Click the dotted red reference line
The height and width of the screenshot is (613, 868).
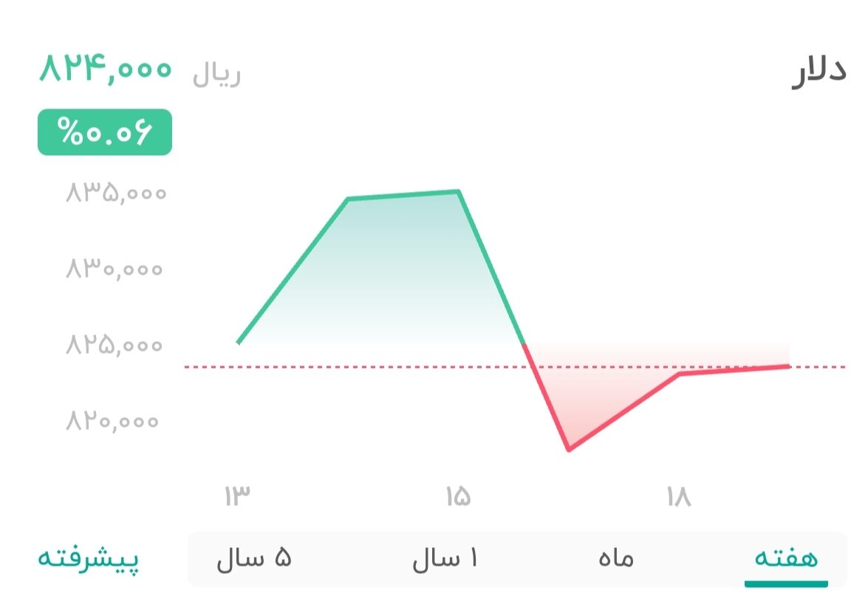[295, 367]
